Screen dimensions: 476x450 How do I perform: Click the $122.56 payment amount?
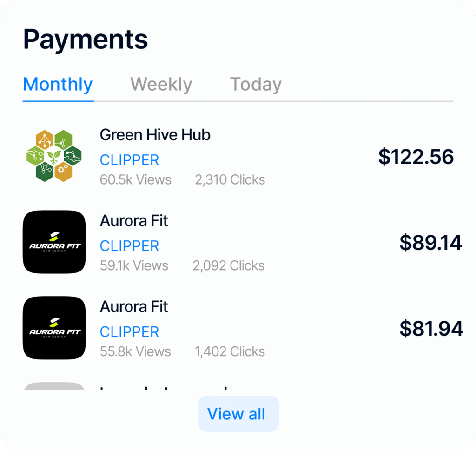(416, 157)
